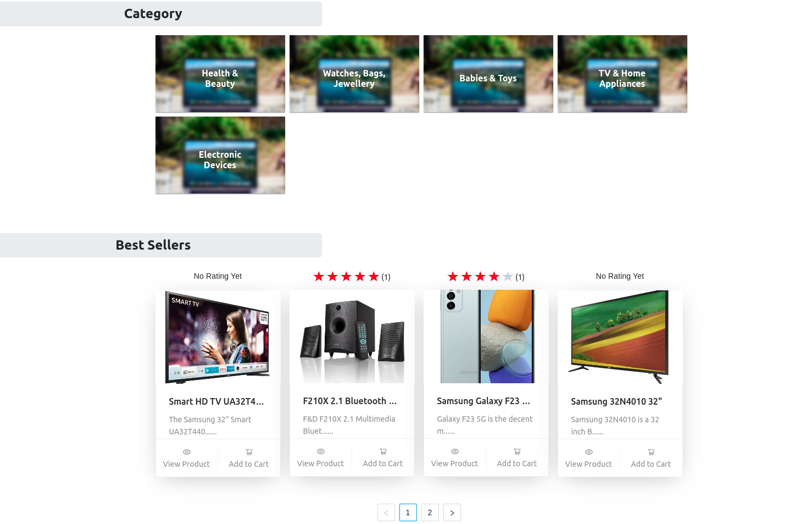Open the Electronic Devices category

[220, 155]
